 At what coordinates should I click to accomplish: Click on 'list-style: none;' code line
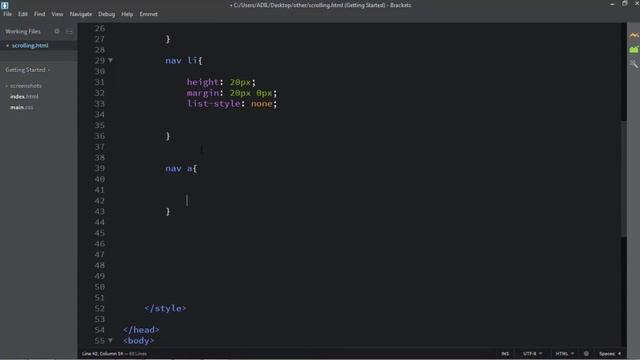[232, 104]
